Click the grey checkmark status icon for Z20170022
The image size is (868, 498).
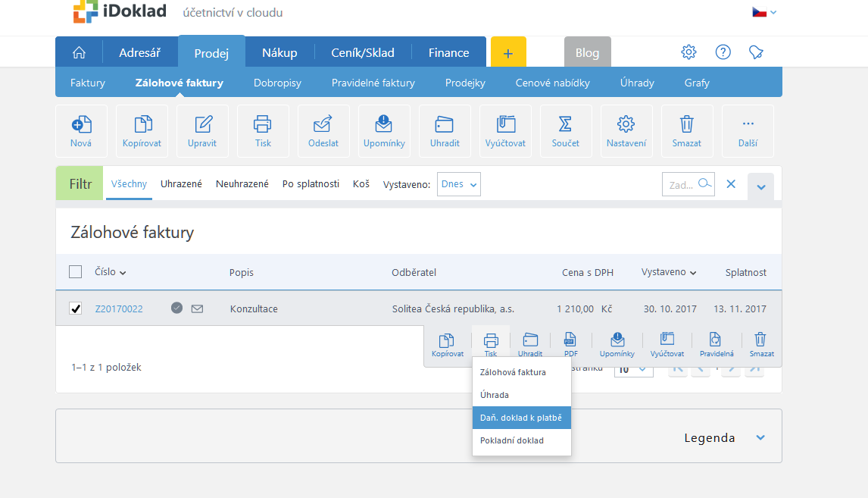[176, 308]
